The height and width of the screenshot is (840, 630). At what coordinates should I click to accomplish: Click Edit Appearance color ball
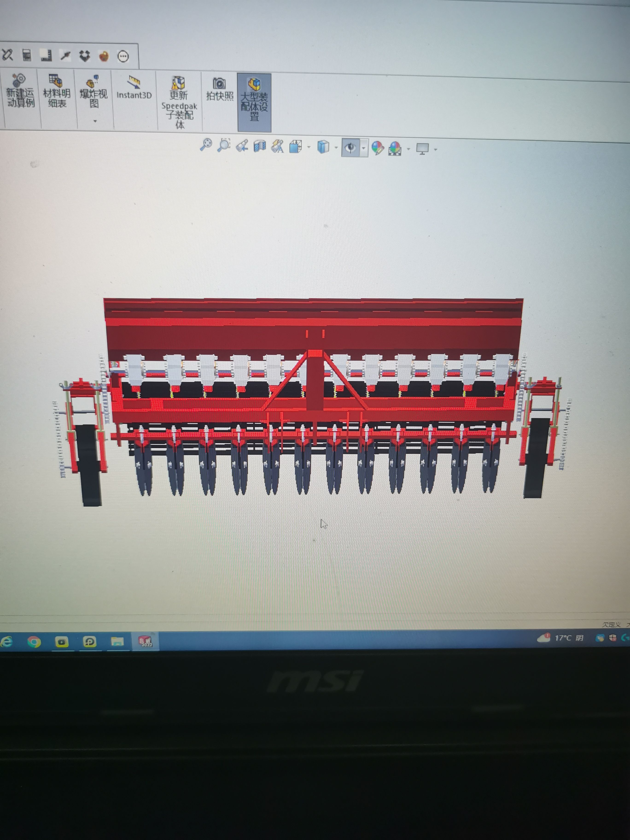pyautogui.click(x=377, y=148)
